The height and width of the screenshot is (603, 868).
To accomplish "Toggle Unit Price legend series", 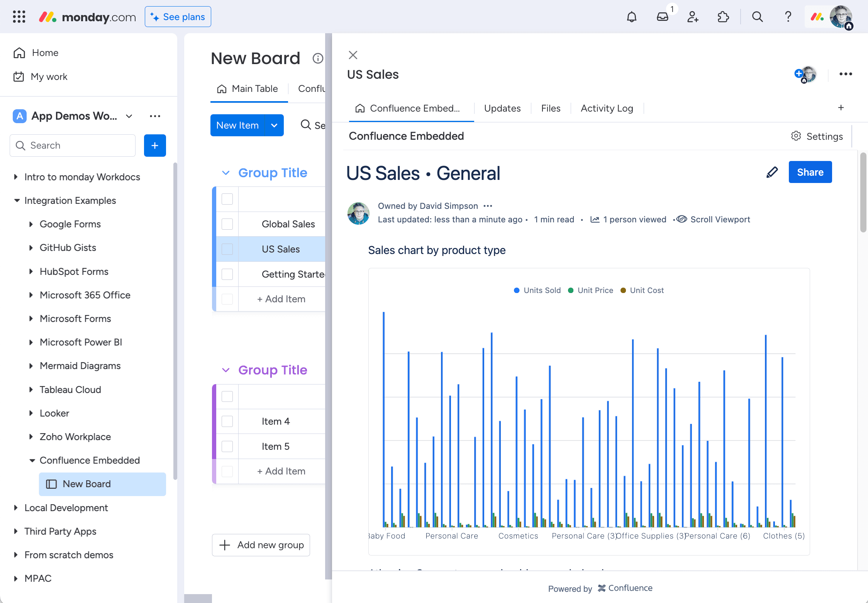I will tap(590, 290).
